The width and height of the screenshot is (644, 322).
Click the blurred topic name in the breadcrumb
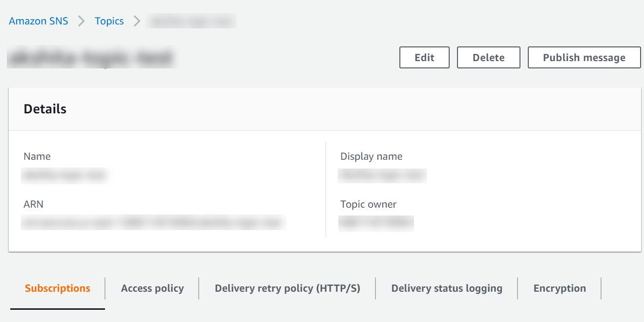coord(190,21)
